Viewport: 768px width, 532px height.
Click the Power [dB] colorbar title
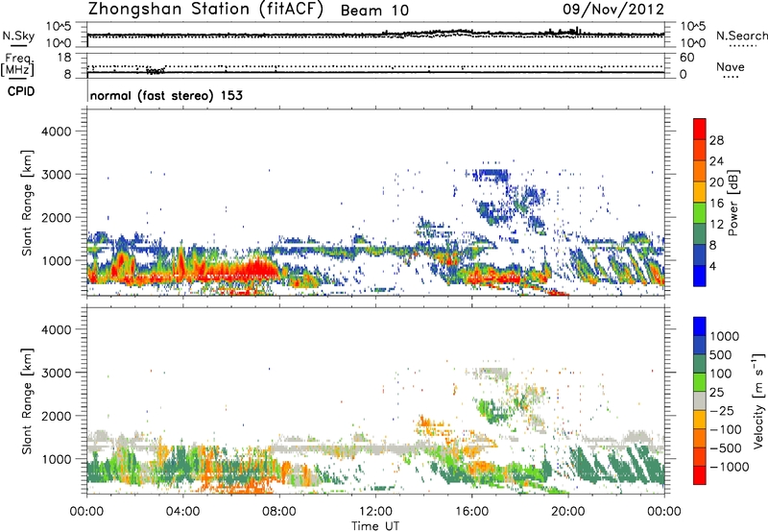click(x=732, y=203)
